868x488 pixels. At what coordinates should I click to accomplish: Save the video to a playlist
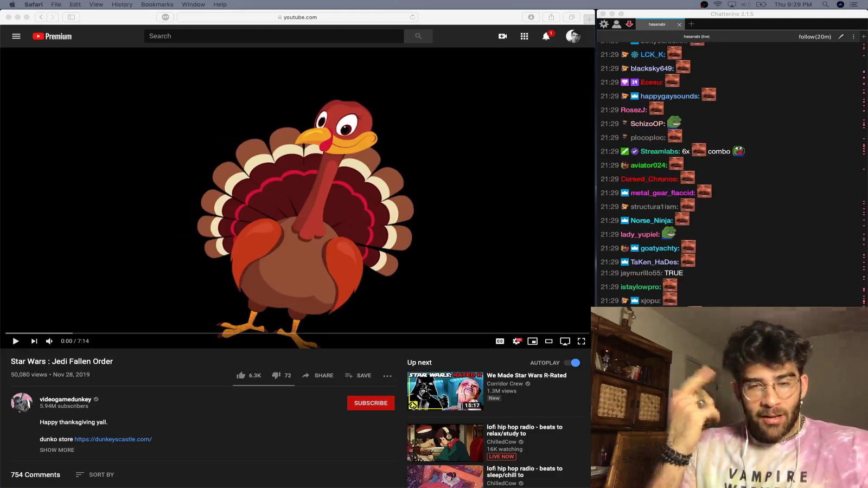click(x=358, y=375)
